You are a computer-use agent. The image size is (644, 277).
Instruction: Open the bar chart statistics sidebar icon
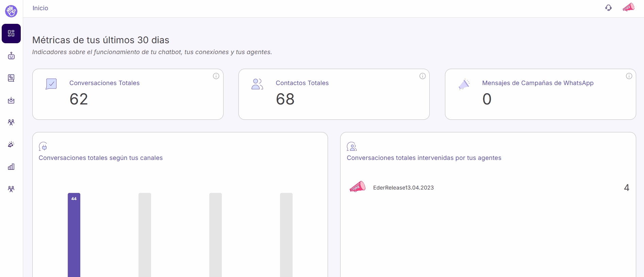(x=11, y=167)
